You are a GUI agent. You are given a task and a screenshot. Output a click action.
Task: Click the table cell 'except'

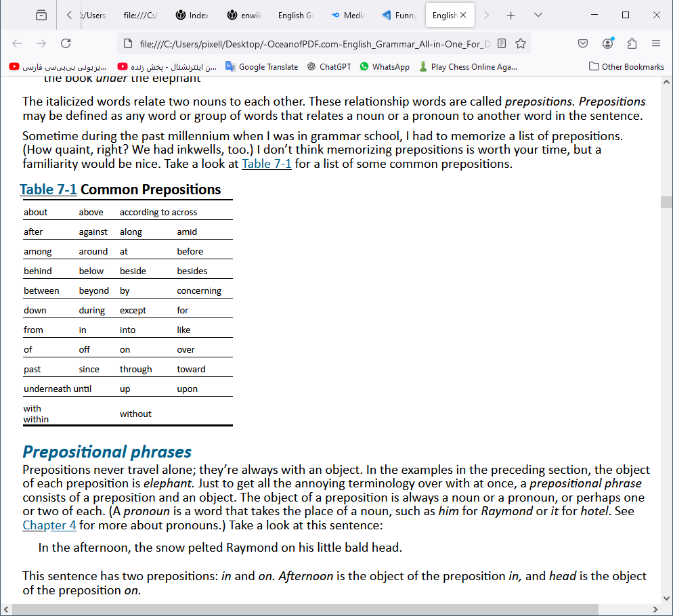pyautogui.click(x=133, y=310)
